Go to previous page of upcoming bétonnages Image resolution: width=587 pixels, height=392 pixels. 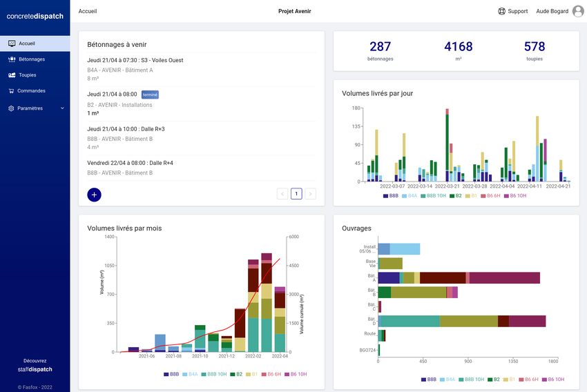coord(282,194)
